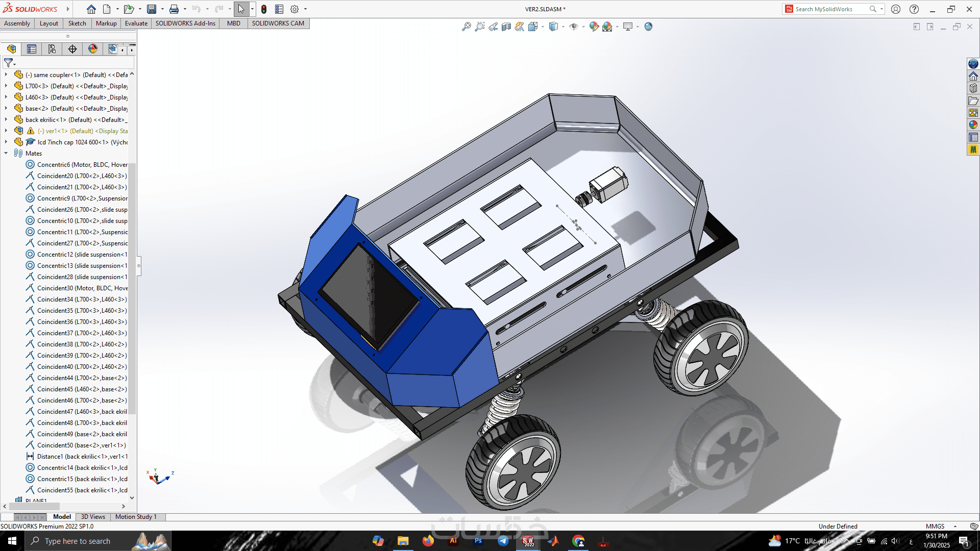Open the Options gear dropdown arrow
Viewport: 980px width, 551px height.
(x=305, y=9)
